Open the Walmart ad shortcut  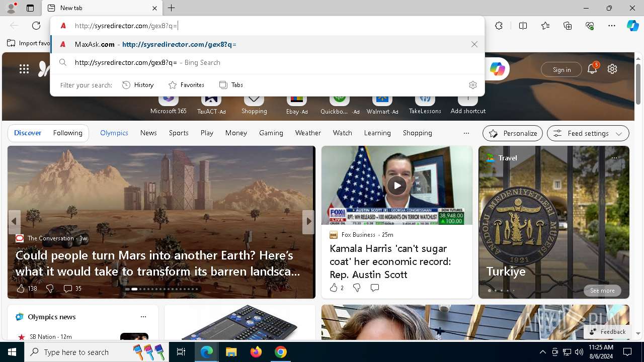382,104
